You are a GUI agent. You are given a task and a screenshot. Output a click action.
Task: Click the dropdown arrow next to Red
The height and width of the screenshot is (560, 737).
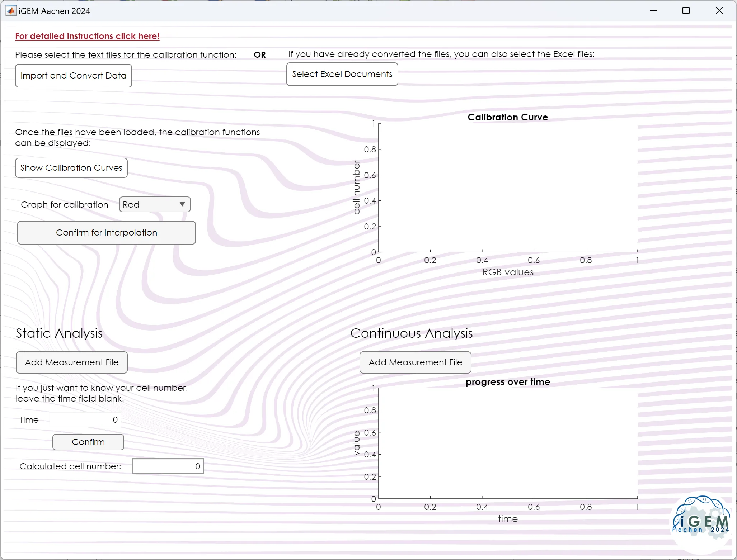pyautogui.click(x=182, y=204)
